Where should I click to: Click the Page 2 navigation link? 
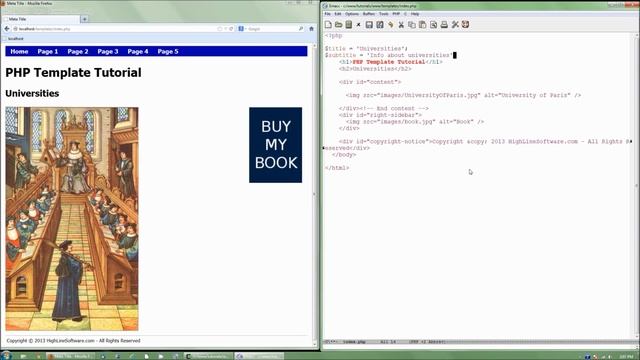tap(78, 51)
